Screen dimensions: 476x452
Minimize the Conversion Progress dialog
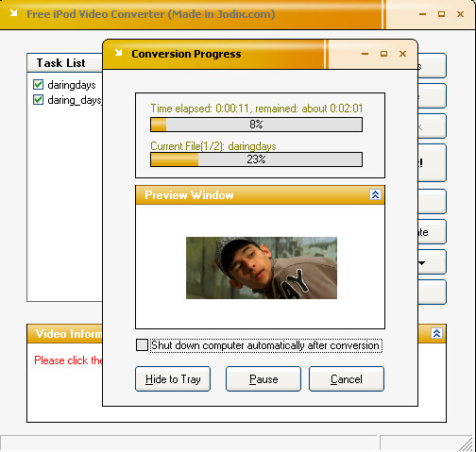click(365, 54)
